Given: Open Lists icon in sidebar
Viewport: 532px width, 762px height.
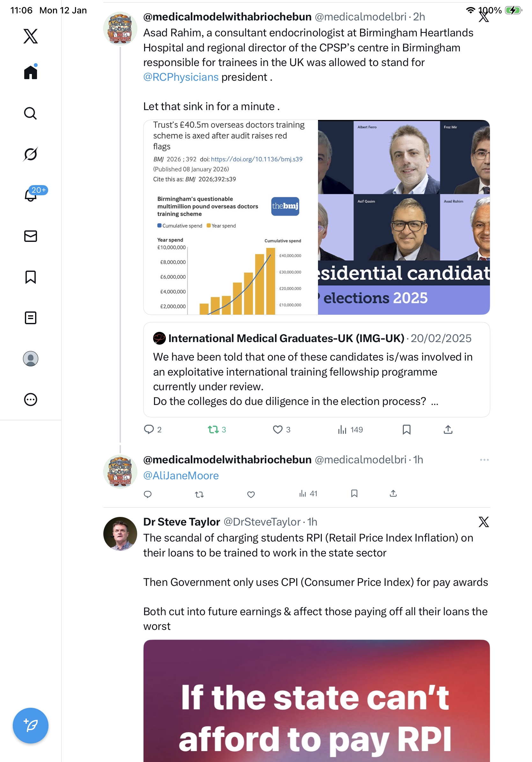Looking at the screenshot, I should pos(31,318).
